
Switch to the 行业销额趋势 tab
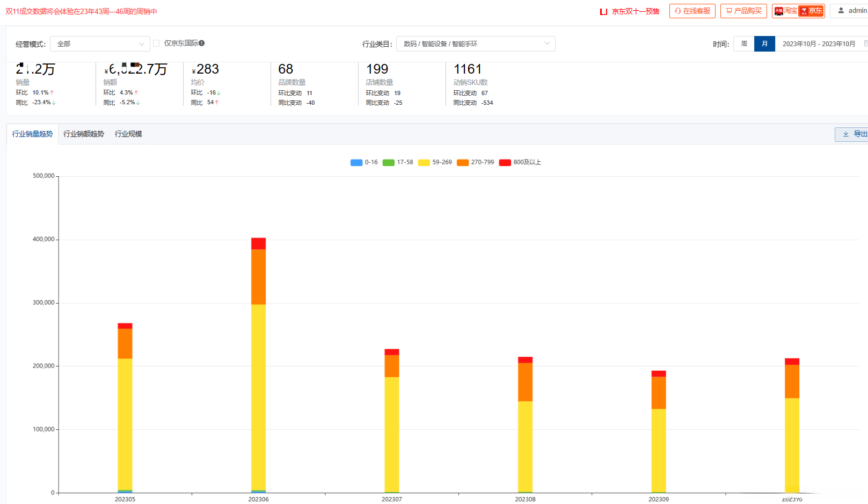[x=84, y=134]
